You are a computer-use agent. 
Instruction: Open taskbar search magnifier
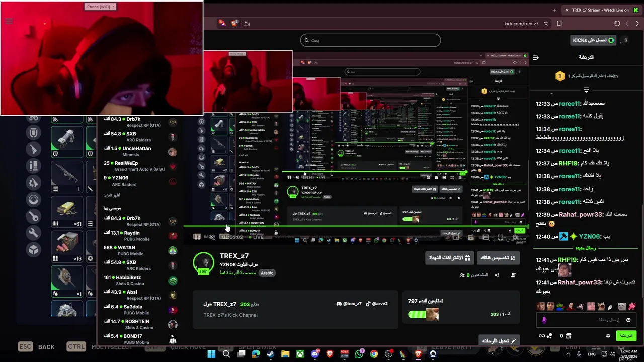point(226,354)
